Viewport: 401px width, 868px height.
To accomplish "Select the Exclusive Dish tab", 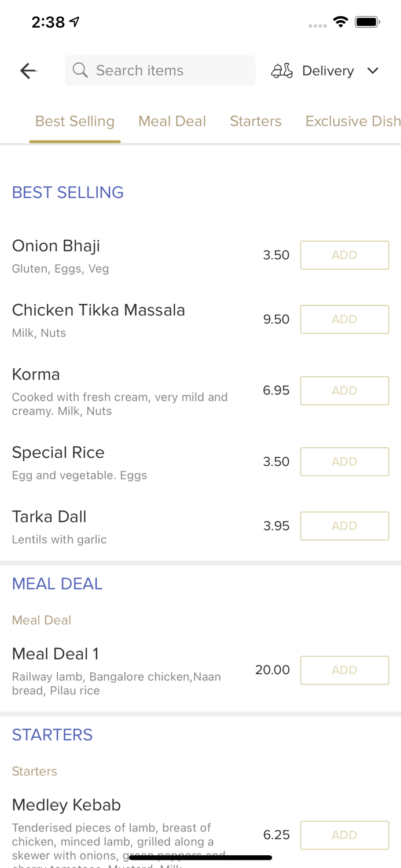I will pyautogui.click(x=352, y=121).
